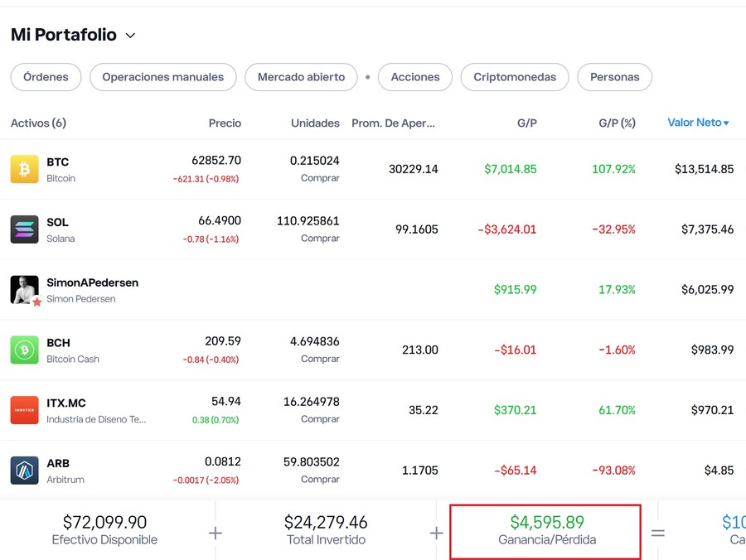746x560 pixels.
Task: Open the Simon Pedersen profile photo
Action: point(25,289)
